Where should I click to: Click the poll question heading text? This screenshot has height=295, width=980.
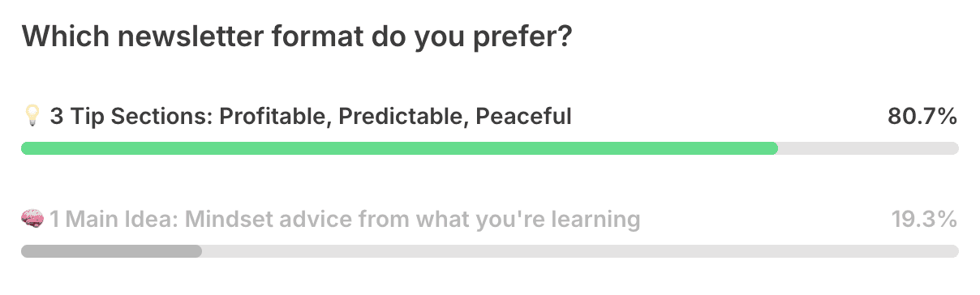pos(298,38)
